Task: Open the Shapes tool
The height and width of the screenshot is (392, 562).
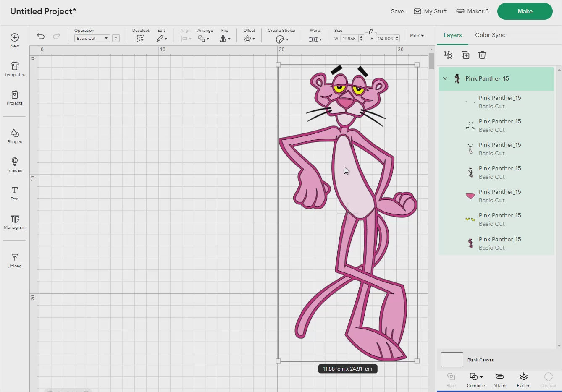Action: click(15, 136)
